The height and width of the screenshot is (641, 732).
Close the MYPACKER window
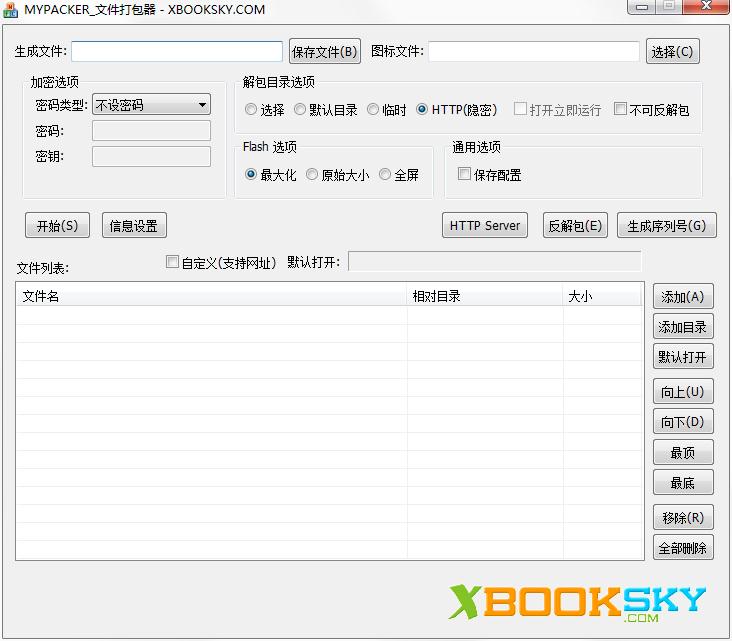[x=706, y=7]
